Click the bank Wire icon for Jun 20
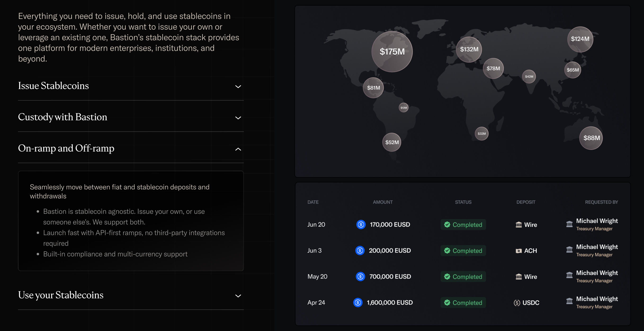Image resolution: width=644 pixels, height=331 pixels. [x=519, y=225]
